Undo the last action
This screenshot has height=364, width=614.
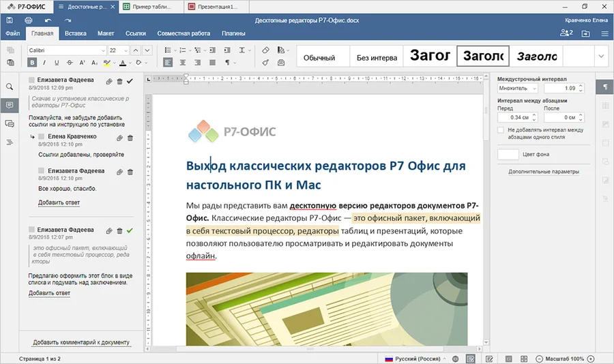[x=48, y=20]
